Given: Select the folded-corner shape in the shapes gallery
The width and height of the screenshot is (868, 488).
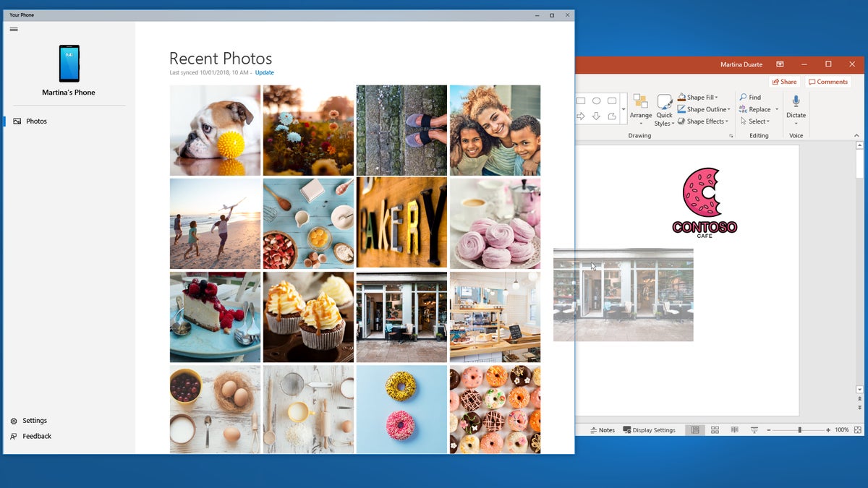Looking at the screenshot, I should coord(612,116).
